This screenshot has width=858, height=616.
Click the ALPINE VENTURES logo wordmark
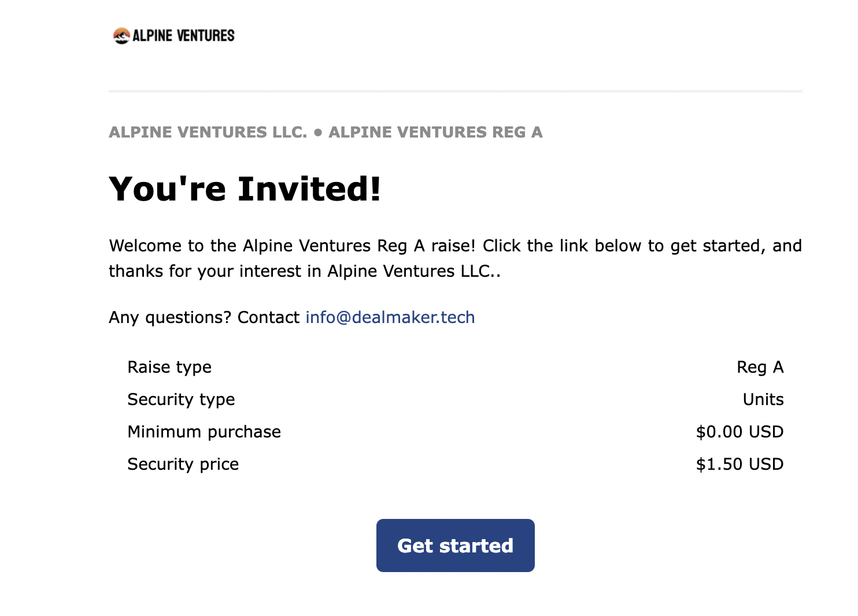pos(183,36)
